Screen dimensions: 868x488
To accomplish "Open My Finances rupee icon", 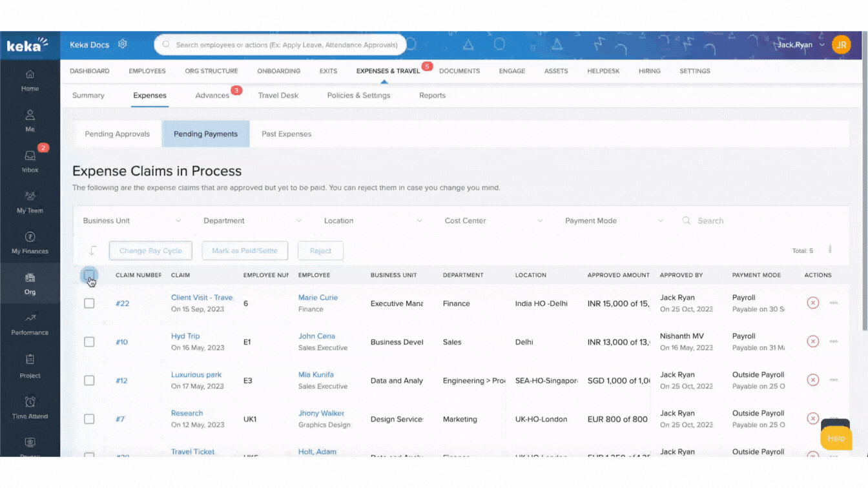I will pos(30,237).
